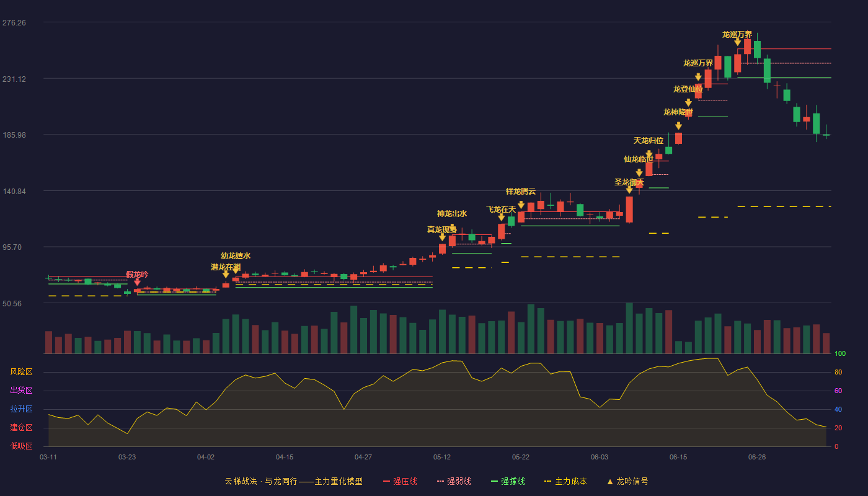Click the 140.84 price axis label
This screenshot has height=496, width=868.
[x=14, y=191]
